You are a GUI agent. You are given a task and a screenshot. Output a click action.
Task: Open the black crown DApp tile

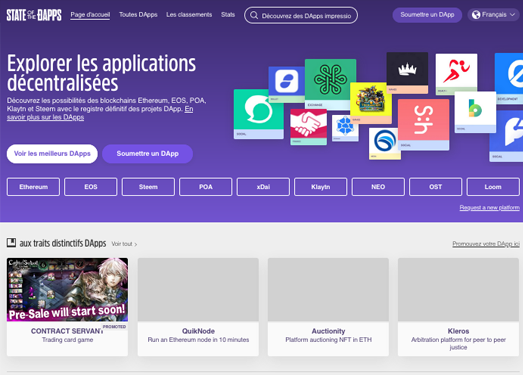[407, 73]
